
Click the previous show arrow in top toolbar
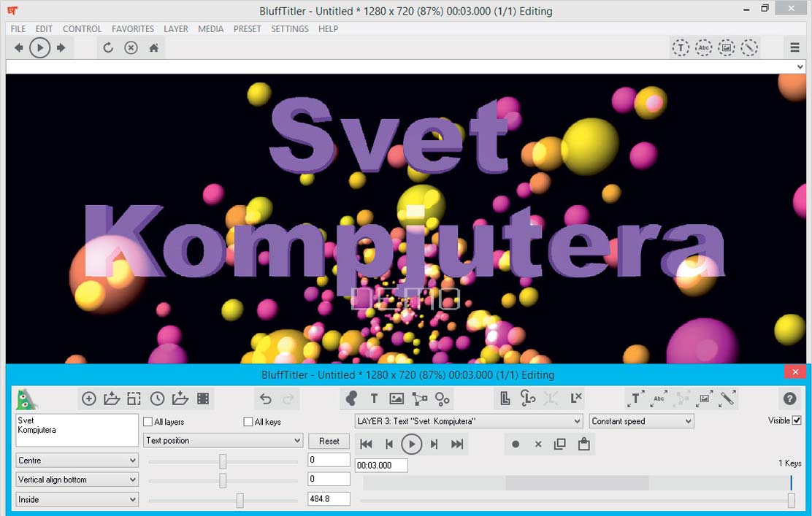(19, 48)
